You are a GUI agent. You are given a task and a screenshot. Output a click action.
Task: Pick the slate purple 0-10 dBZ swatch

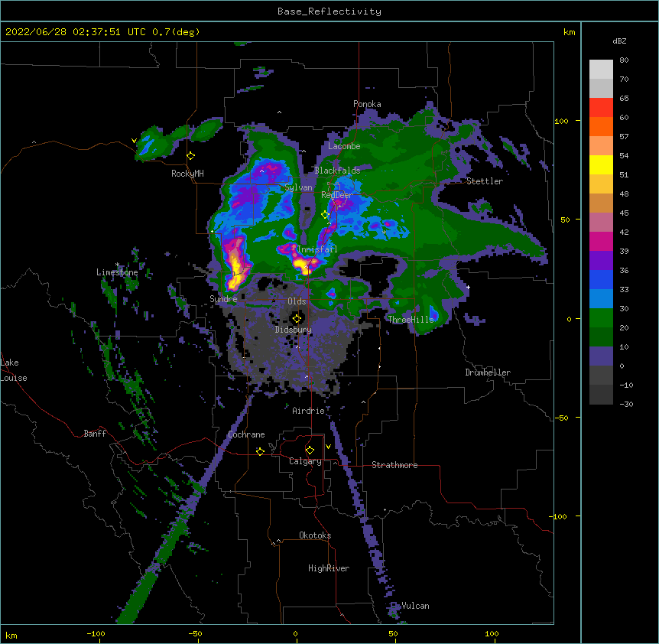tap(601, 356)
